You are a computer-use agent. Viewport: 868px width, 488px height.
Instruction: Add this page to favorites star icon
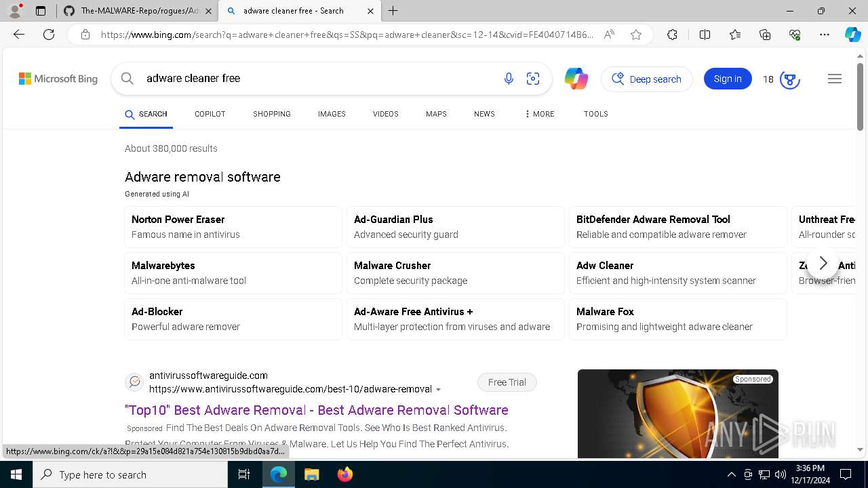(636, 35)
